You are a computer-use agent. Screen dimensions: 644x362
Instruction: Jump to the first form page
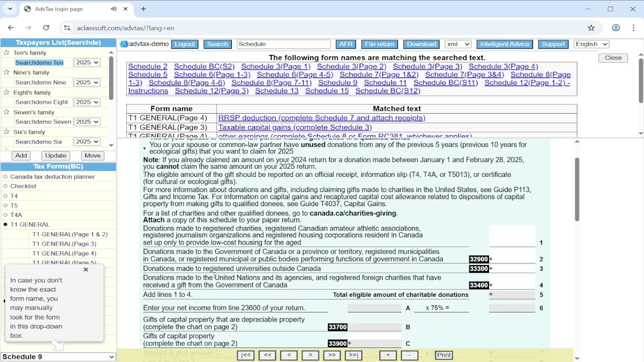pos(246,355)
